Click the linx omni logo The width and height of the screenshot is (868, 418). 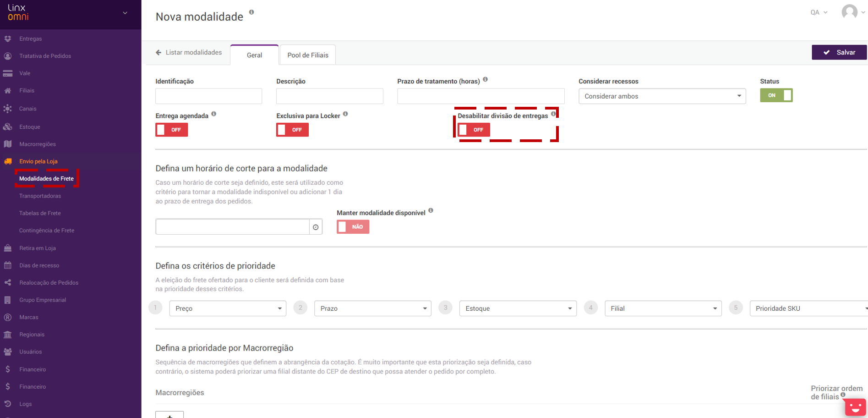click(x=18, y=12)
